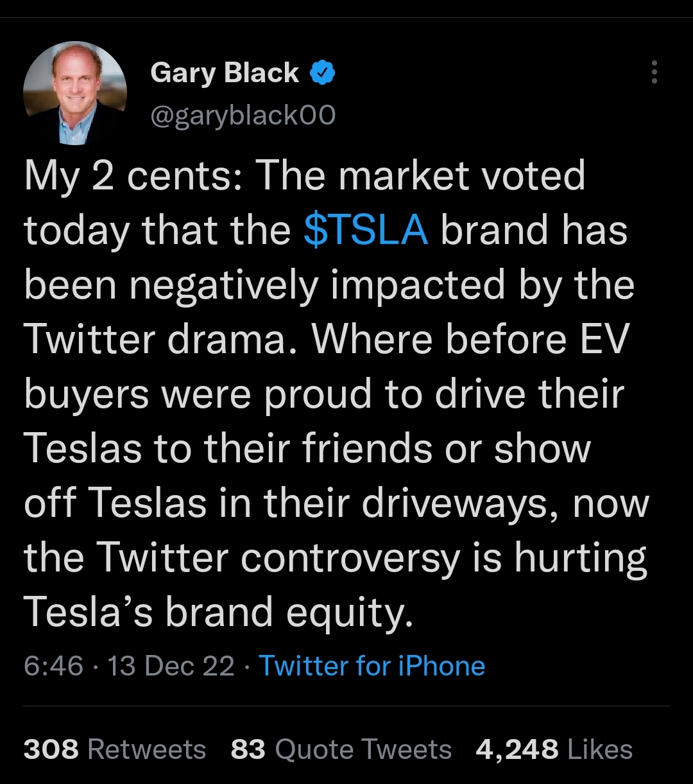Click the 13 Dec 22 date
Screen dimensions: 693x784
(x=171, y=666)
